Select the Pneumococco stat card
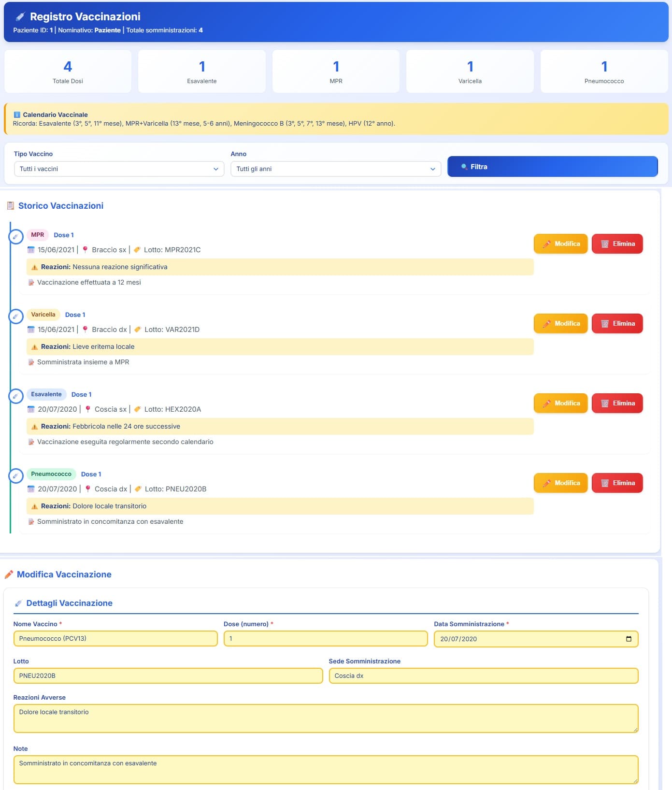The image size is (672, 790). coord(604,72)
